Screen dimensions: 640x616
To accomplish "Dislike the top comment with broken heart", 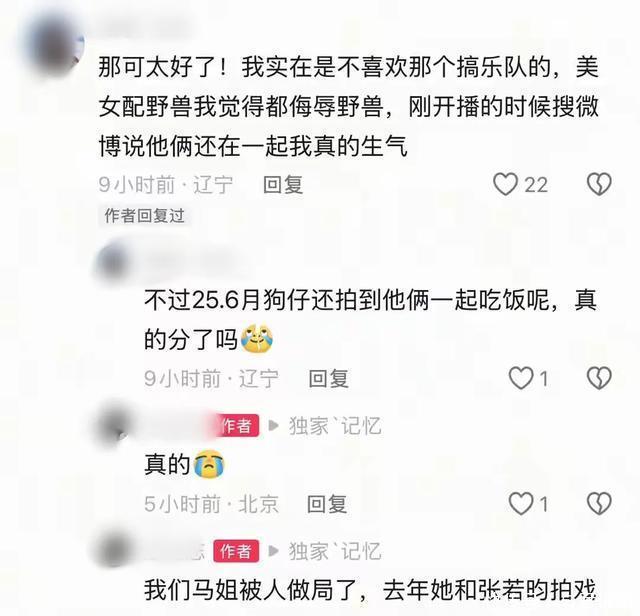I will 599,184.
